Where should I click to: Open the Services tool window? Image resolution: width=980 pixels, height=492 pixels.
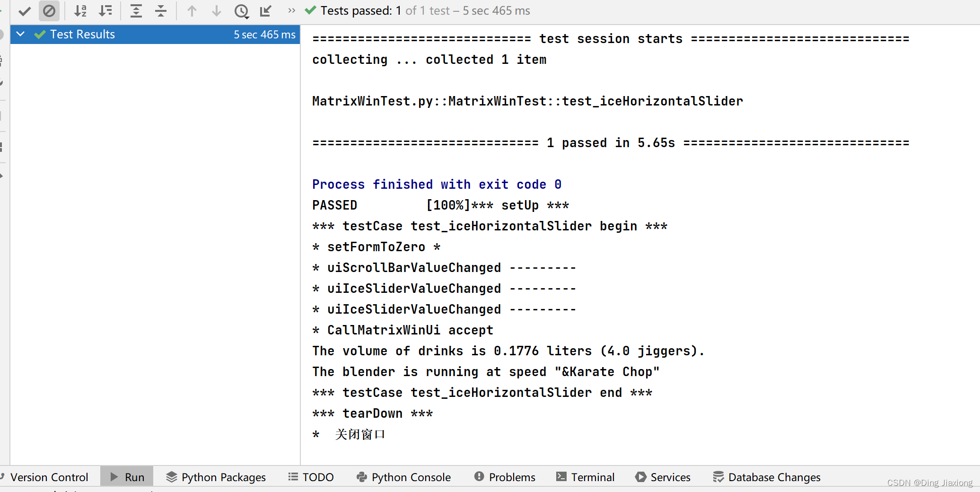coord(663,477)
